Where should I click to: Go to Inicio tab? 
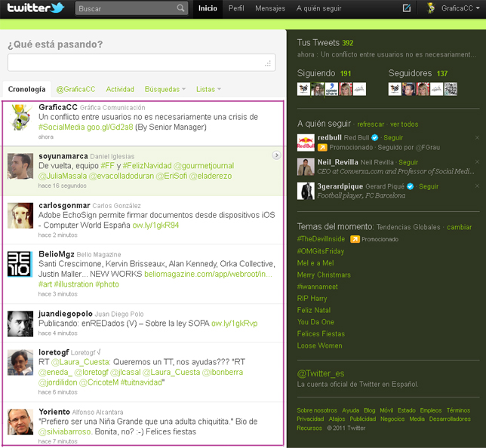point(208,8)
